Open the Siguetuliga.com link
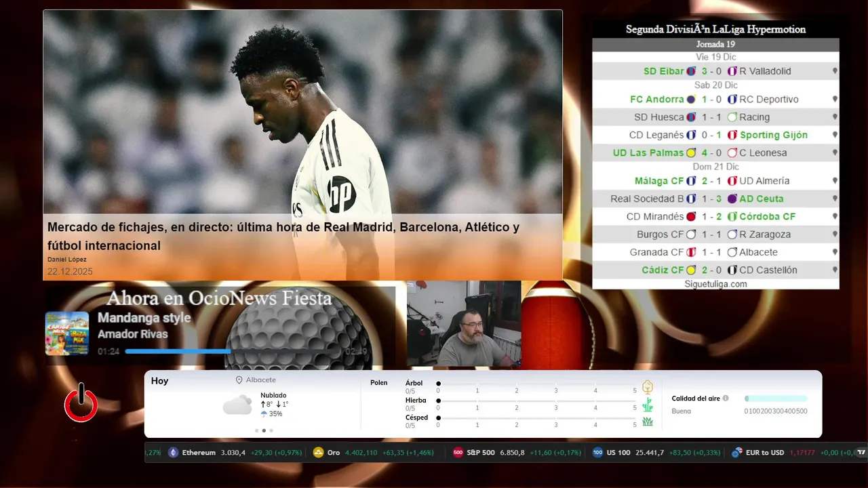 (715, 284)
